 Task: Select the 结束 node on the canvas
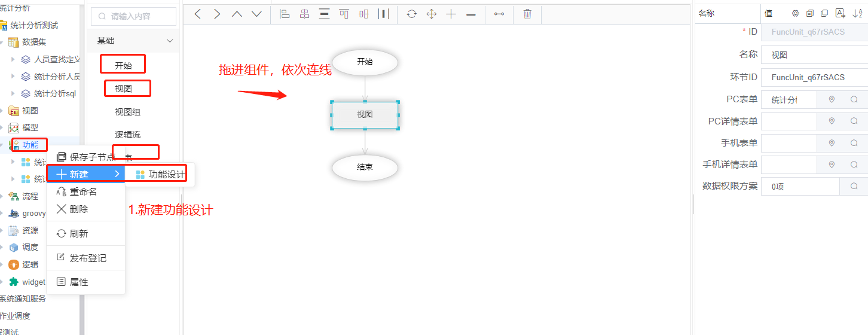[365, 167]
